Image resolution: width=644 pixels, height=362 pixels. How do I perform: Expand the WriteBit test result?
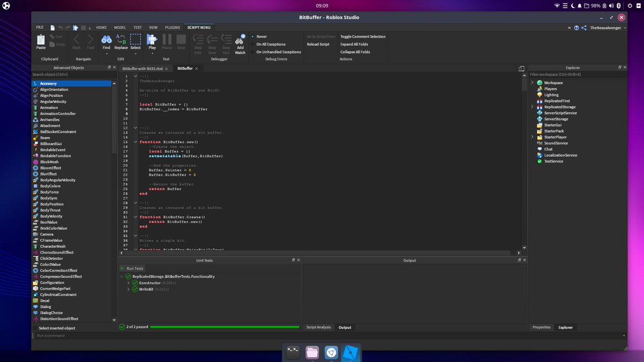[128, 289]
